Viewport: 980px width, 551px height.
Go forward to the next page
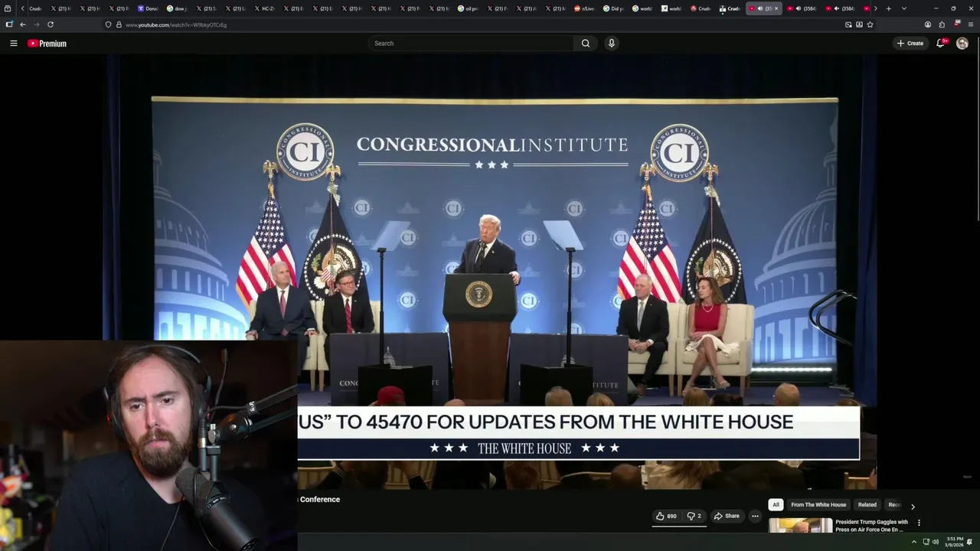pos(36,24)
